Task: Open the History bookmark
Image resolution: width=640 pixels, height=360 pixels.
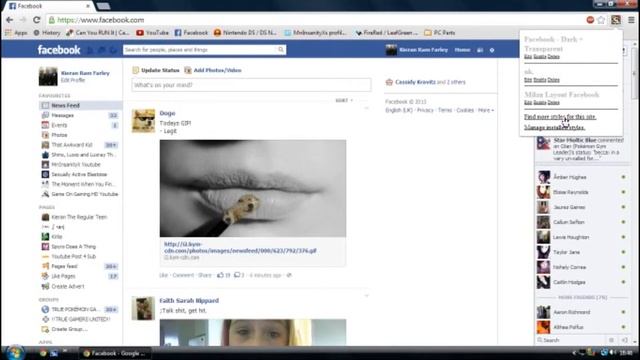Action: (x=47, y=33)
